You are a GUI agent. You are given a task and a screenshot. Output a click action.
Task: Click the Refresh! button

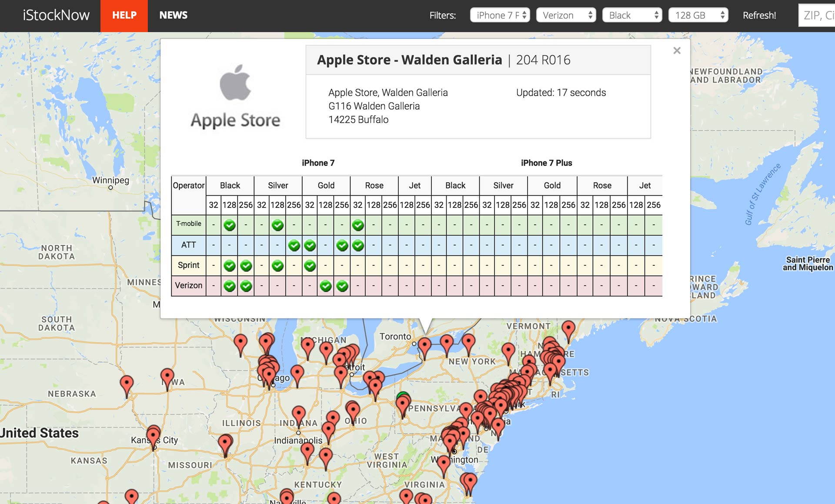pos(759,15)
